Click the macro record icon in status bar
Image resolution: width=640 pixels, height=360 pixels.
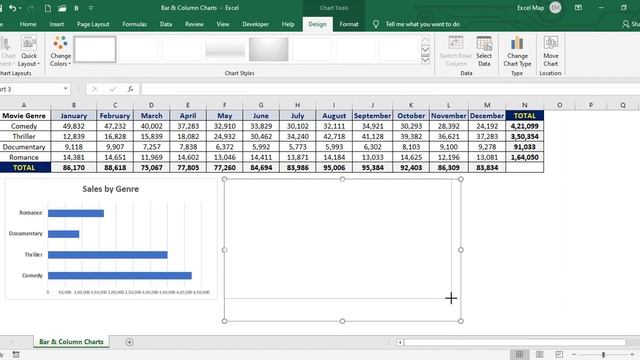tap(16, 354)
